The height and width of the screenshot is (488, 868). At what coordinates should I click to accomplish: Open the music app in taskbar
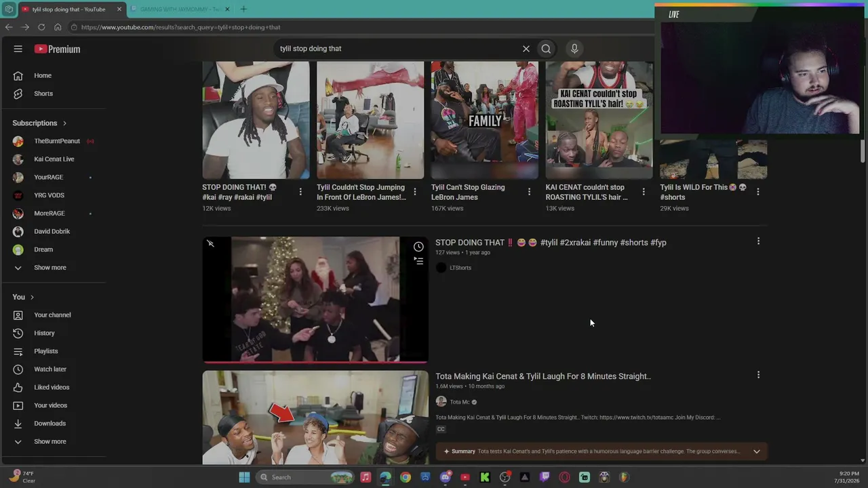coord(366,477)
